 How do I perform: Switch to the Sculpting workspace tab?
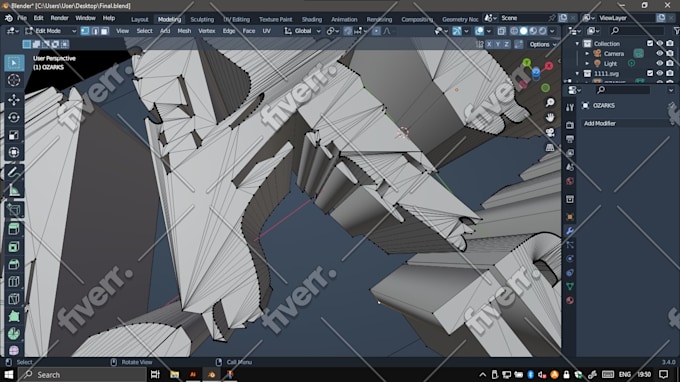(202, 20)
